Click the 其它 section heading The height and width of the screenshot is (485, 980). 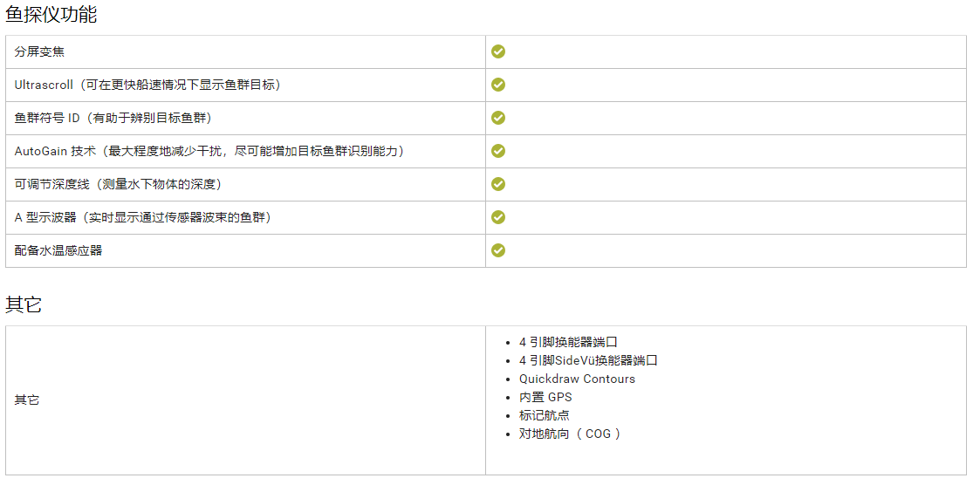(x=24, y=304)
